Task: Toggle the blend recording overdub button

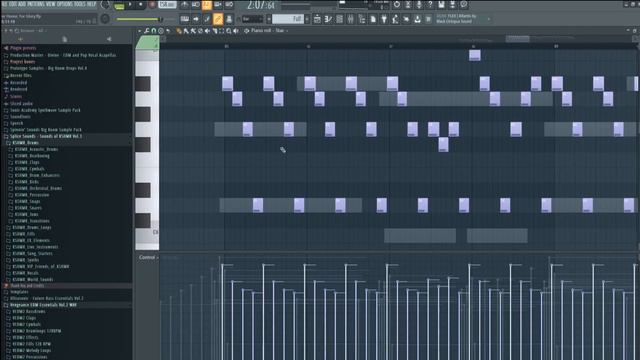Action: (218, 4)
